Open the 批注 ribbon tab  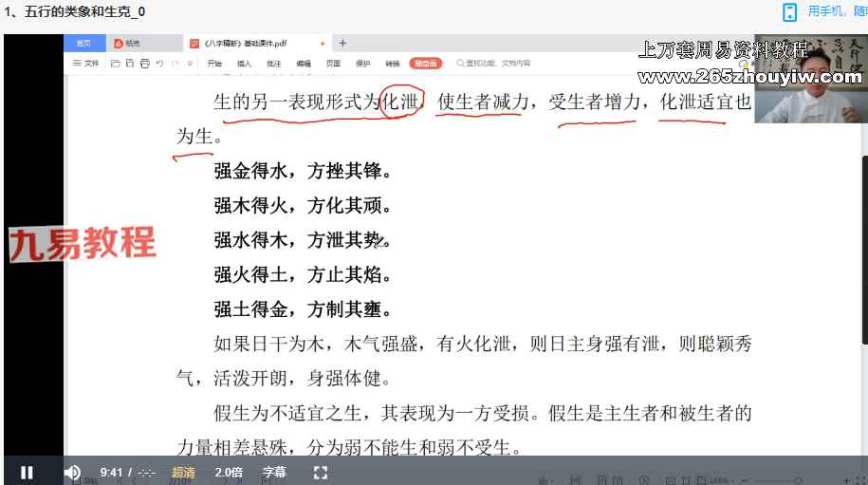pyautogui.click(x=273, y=64)
